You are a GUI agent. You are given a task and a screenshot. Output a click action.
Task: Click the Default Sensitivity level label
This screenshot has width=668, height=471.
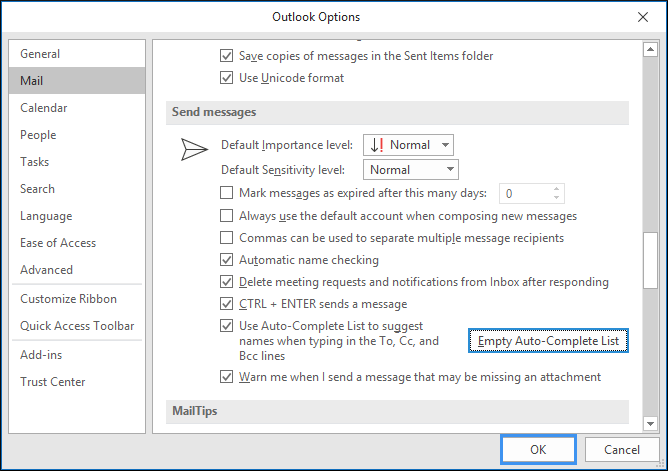(283, 170)
